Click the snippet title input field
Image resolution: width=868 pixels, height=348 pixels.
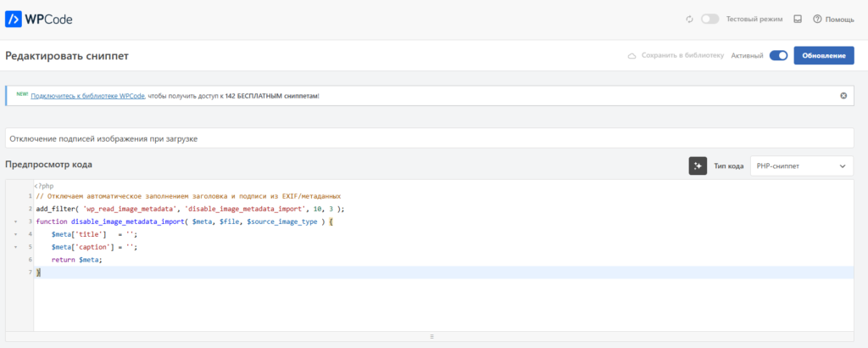tap(430, 138)
